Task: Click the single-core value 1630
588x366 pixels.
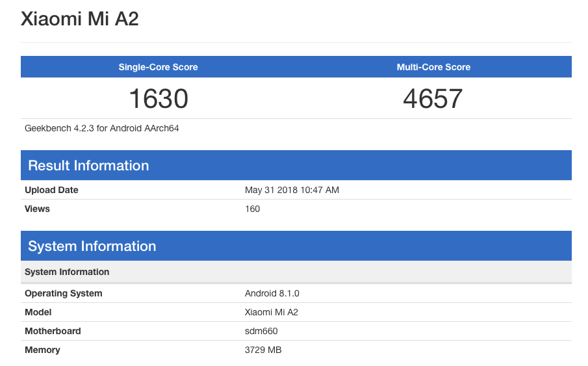Action: pos(159,99)
